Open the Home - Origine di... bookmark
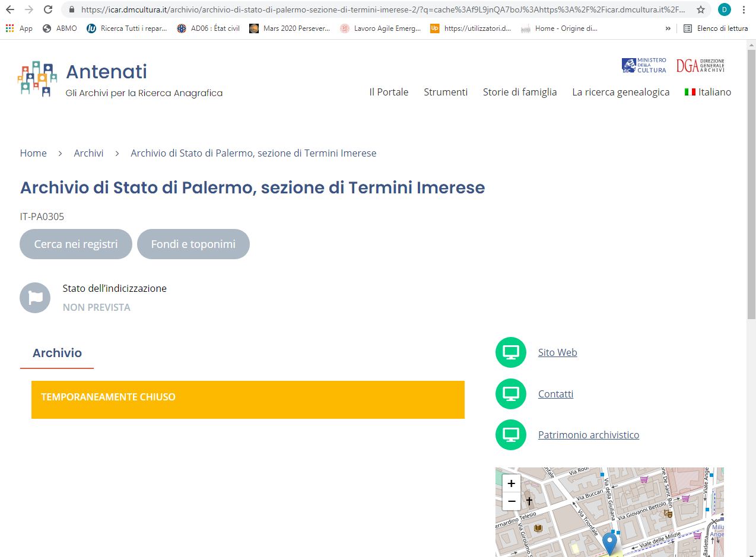756x557 pixels. pos(559,28)
